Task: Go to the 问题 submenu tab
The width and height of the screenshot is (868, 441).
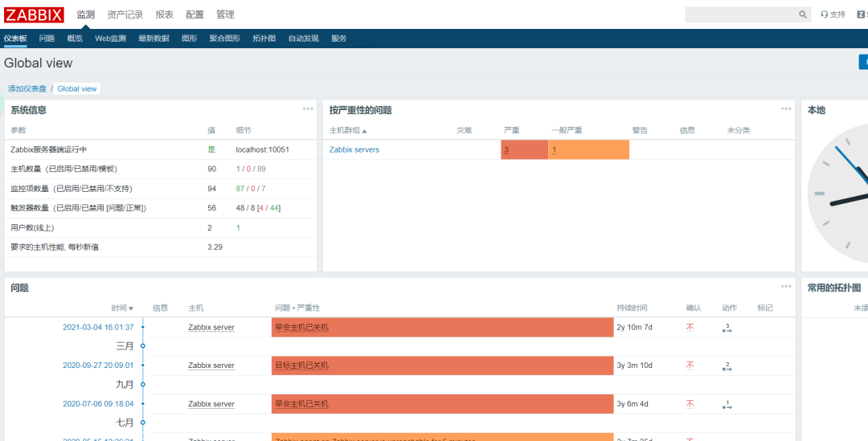Action: 47,39
